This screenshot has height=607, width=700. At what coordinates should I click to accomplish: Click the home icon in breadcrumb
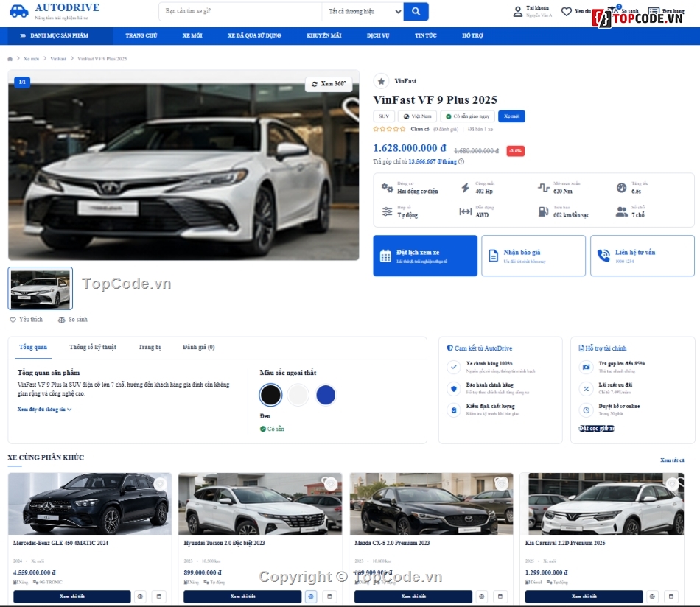point(10,59)
